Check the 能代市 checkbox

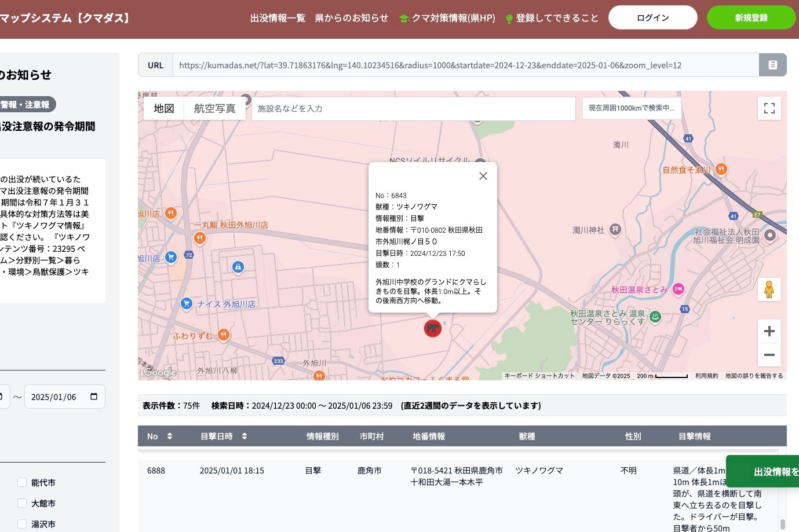[x=22, y=482]
